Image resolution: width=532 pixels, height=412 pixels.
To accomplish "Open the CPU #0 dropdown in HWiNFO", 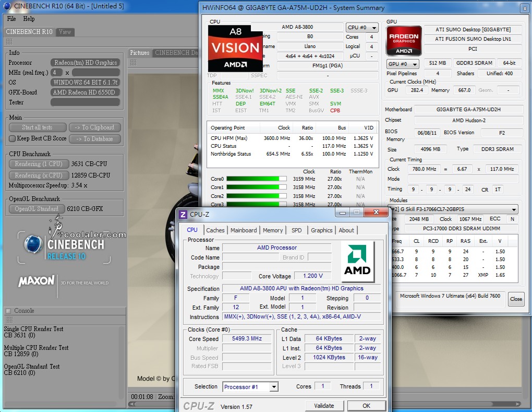I will tap(362, 28).
